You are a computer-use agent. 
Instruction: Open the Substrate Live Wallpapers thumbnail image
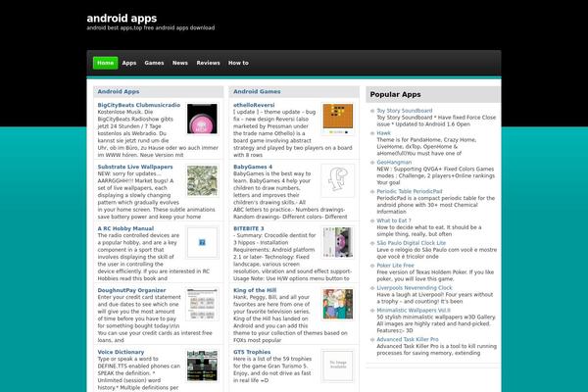point(202,180)
